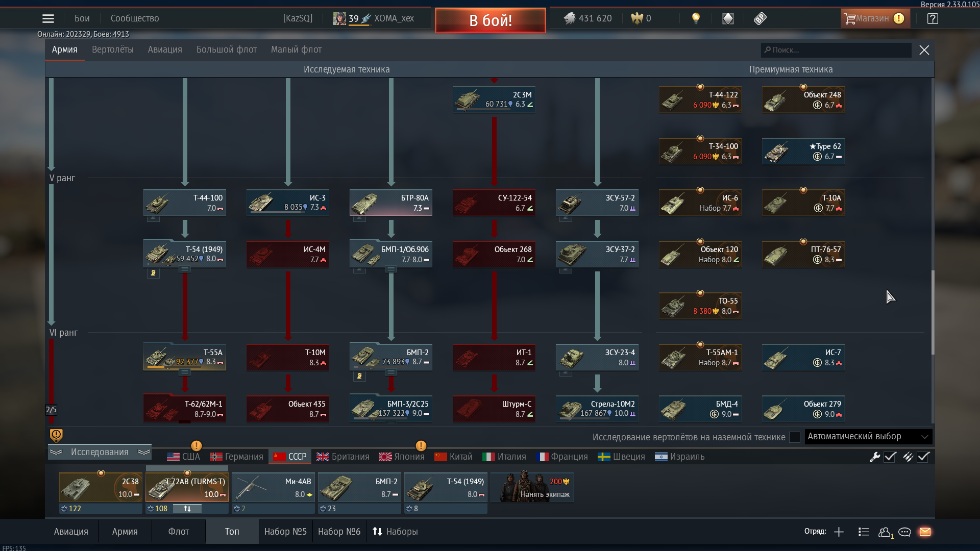
Task: Click the КНР Китай nation tab
Action: [453, 457]
